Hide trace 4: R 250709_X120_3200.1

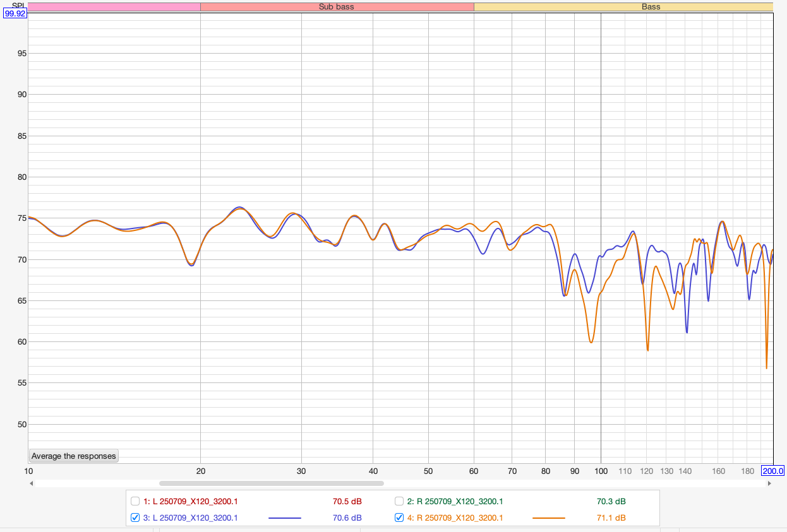(x=399, y=517)
